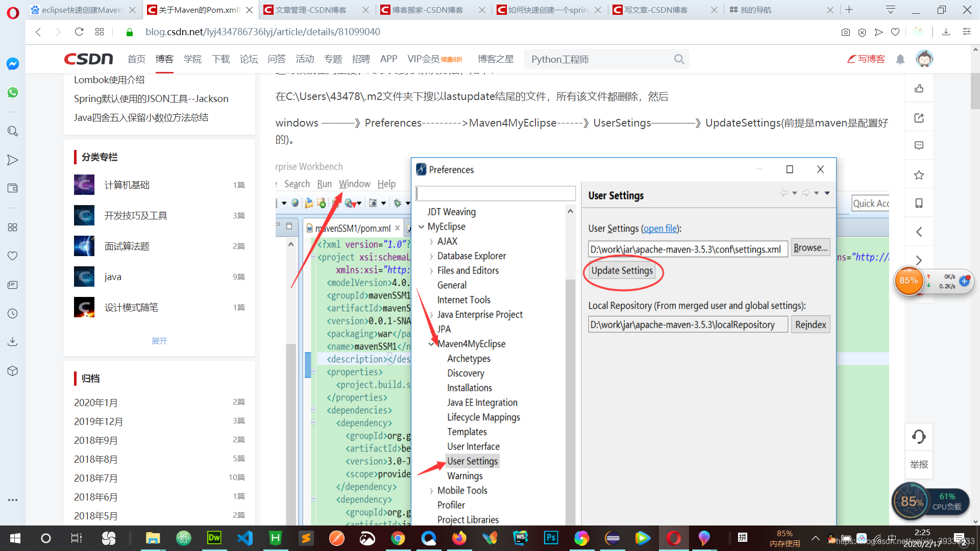This screenshot has height=551, width=980.
Task: Open Java四舍五入保留小数位方法总结 link
Action: [x=141, y=117]
